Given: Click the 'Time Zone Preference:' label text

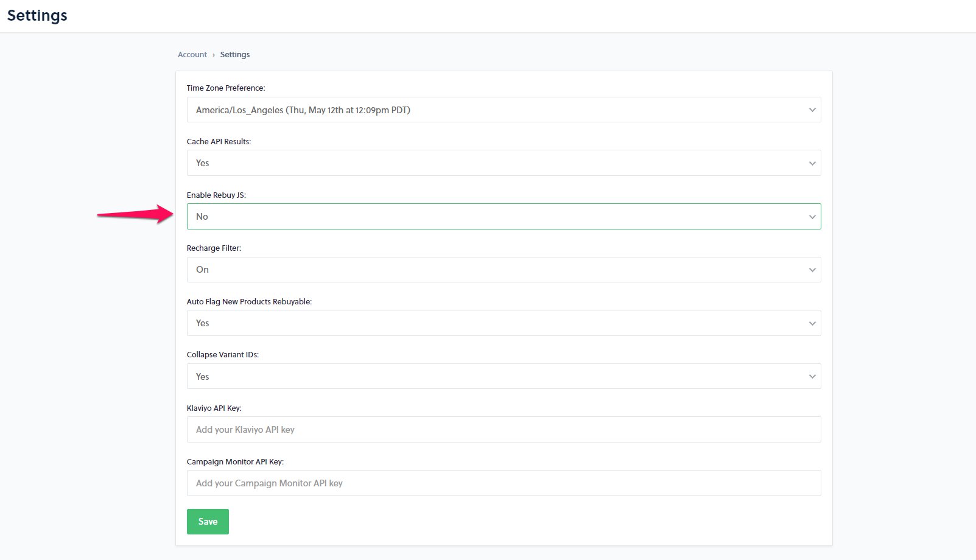Looking at the screenshot, I should click(x=226, y=88).
